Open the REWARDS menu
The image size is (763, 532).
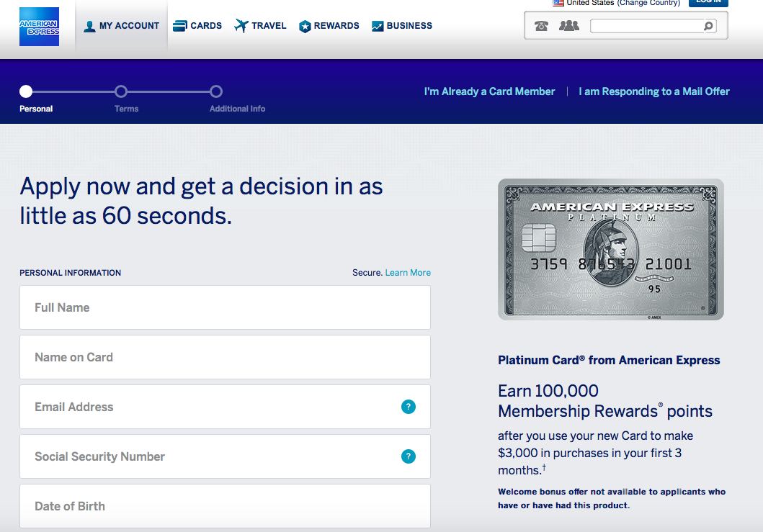click(x=329, y=26)
